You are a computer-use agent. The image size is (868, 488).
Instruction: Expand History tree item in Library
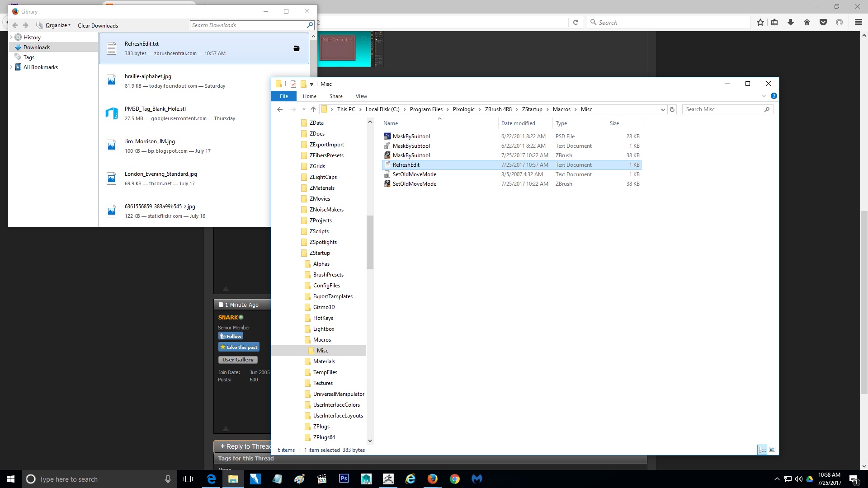11,37
